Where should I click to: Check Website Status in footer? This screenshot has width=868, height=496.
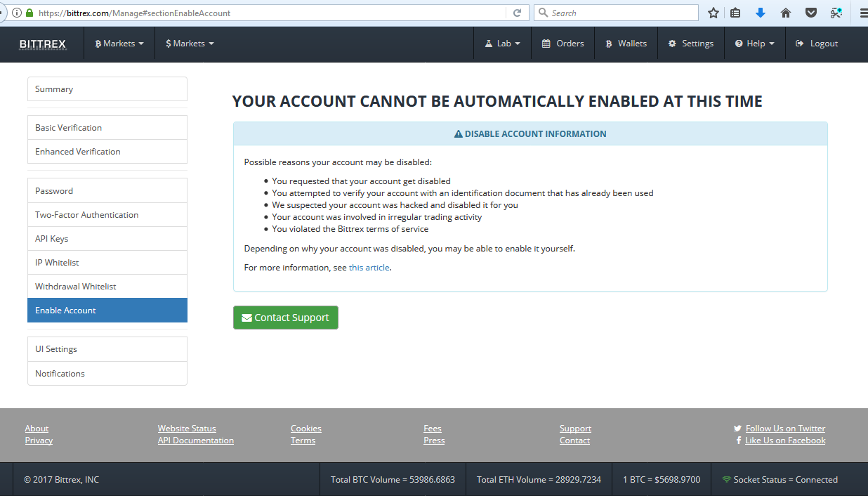[187, 429]
